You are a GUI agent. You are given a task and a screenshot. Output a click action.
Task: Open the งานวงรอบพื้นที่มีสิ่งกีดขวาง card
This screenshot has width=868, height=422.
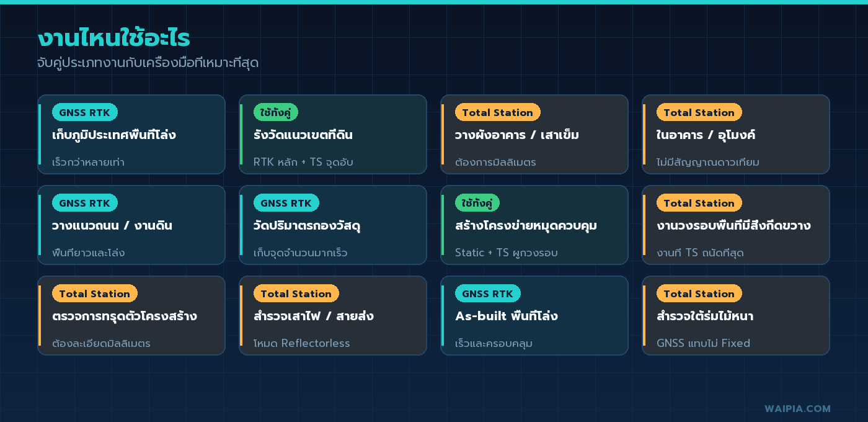pos(736,225)
